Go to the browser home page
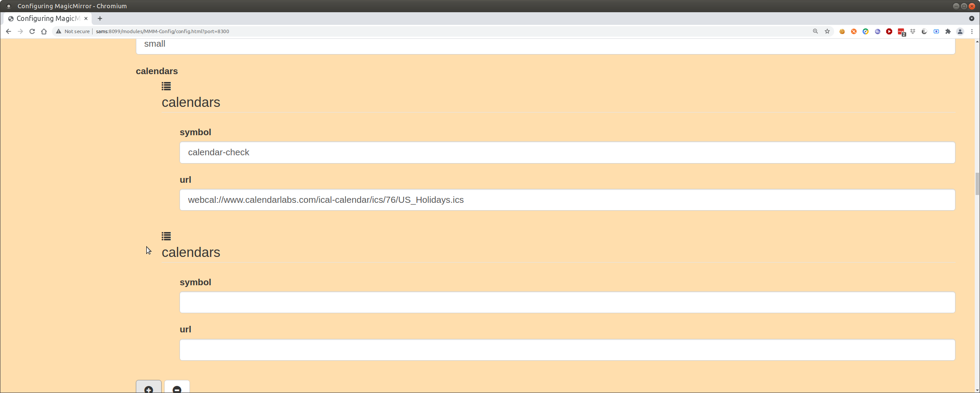The image size is (980, 393). [x=44, y=31]
